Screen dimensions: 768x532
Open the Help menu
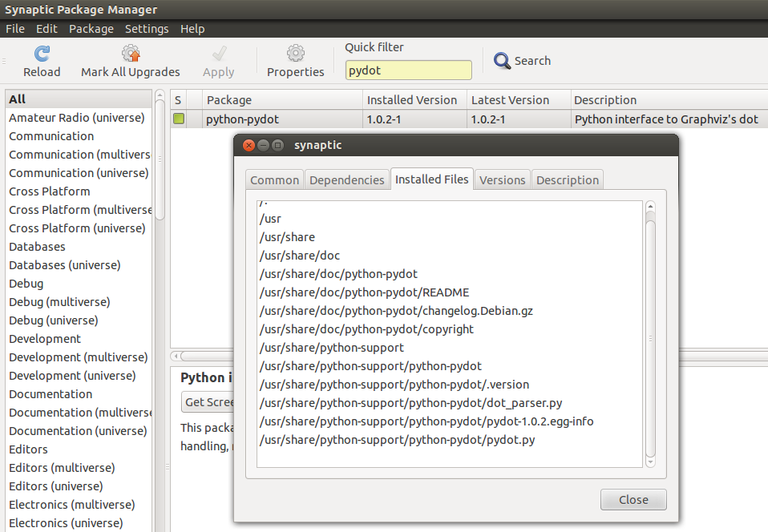192,29
